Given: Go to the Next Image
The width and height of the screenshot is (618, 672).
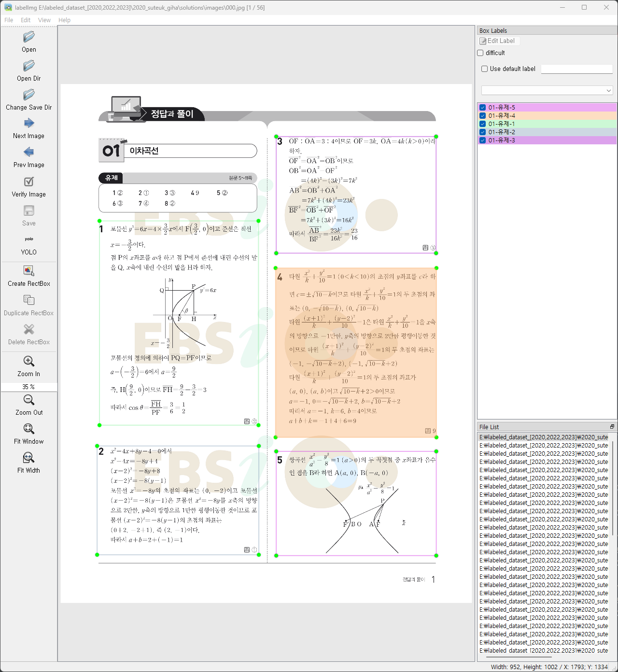Looking at the screenshot, I should coord(29,124).
